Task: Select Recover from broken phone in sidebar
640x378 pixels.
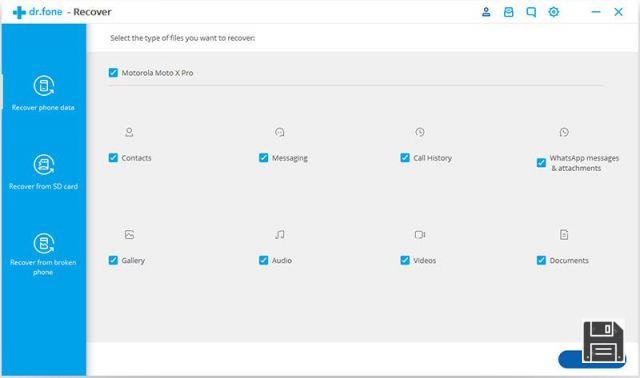Action: [43, 255]
